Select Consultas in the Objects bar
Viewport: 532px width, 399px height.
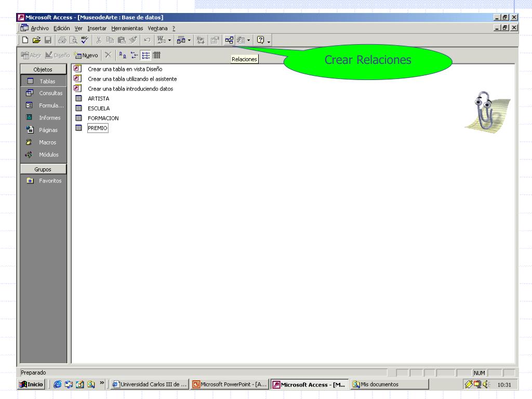coord(43,93)
